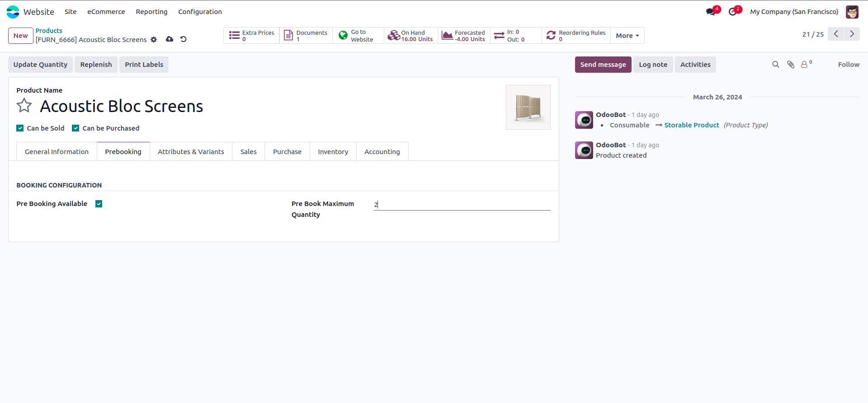Click the Odoo Website app logo
Image resolution: width=868 pixels, height=403 pixels.
[x=13, y=12]
